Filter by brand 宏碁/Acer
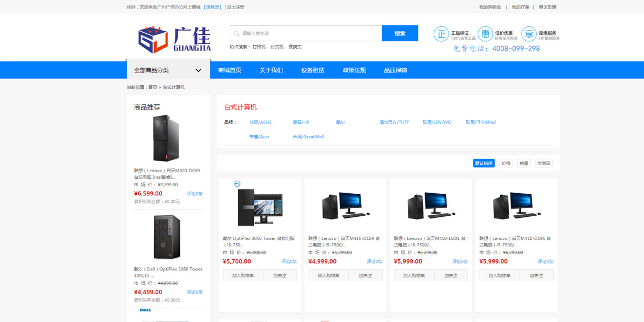This screenshot has width=644, height=322. click(259, 137)
